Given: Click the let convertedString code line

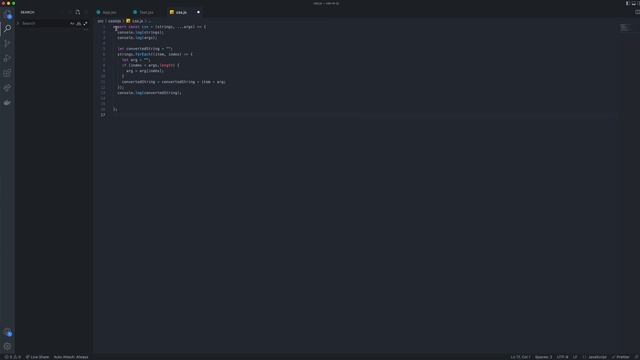Looking at the screenshot, I should [145, 49].
